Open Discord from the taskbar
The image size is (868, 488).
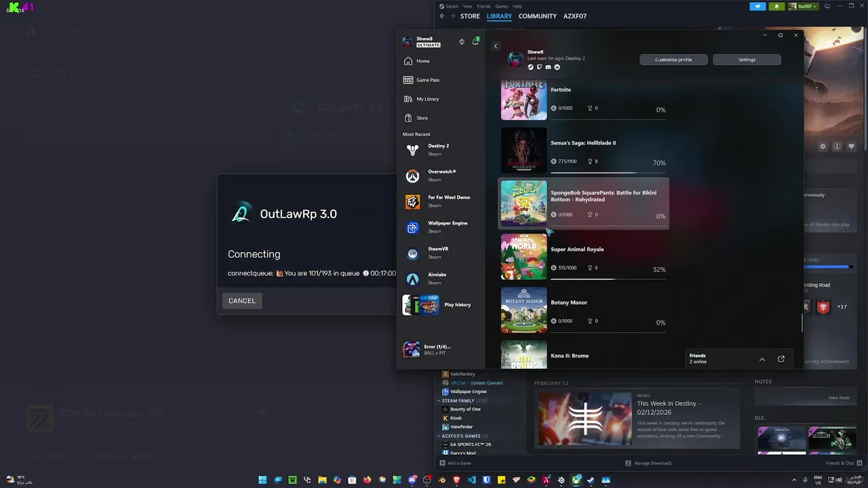click(x=412, y=480)
